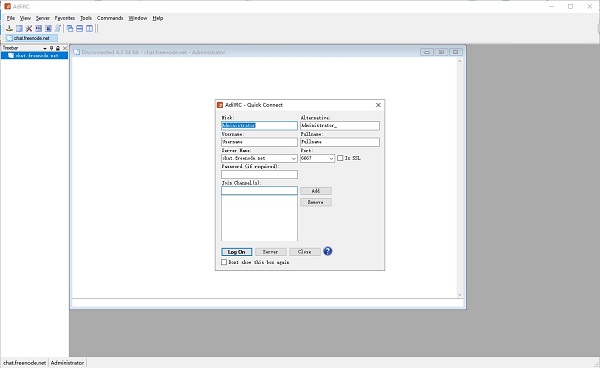The height and width of the screenshot is (368, 600).
Task: Open help via the blue question mark icon
Action: pyautogui.click(x=328, y=251)
